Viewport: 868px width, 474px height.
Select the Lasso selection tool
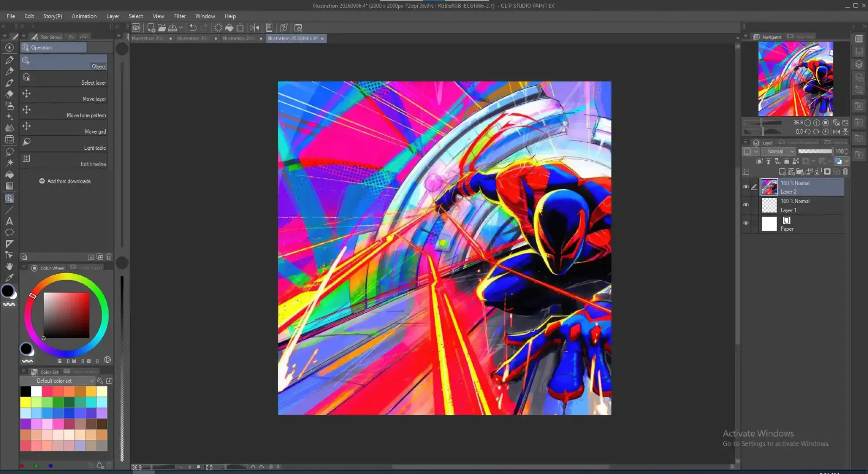(x=9, y=151)
